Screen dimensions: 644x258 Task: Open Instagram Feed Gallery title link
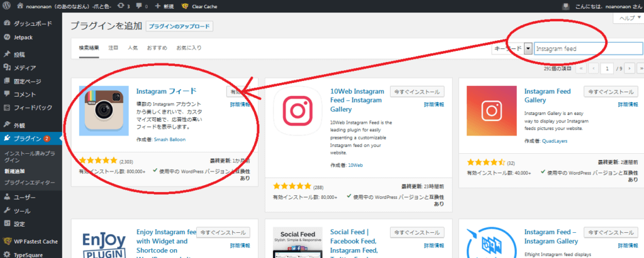pos(548,95)
